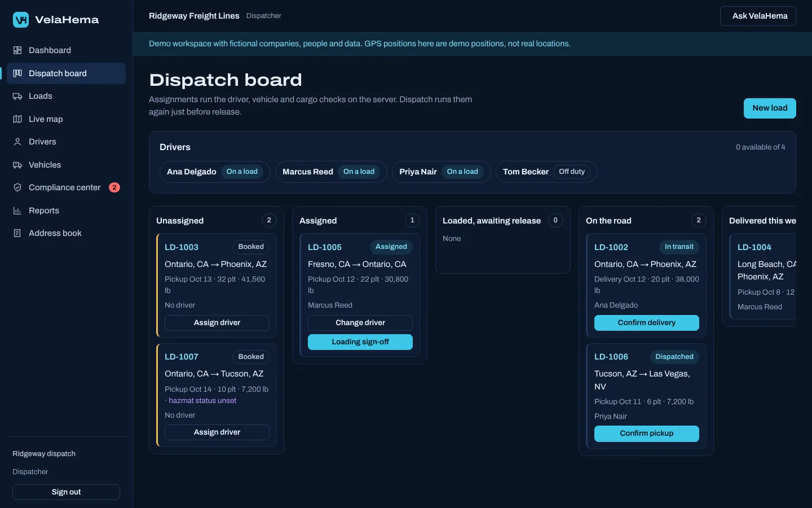Click Loading sign-off for LD-1005
The width and height of the screenshot is (812, 508).
pyautogui.click(x=360, y=342)
